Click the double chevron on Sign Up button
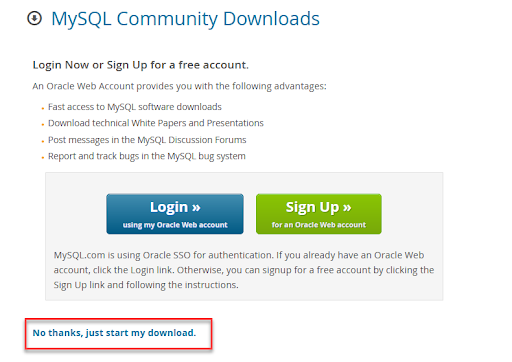512x362 pixels. coord(347,207)
